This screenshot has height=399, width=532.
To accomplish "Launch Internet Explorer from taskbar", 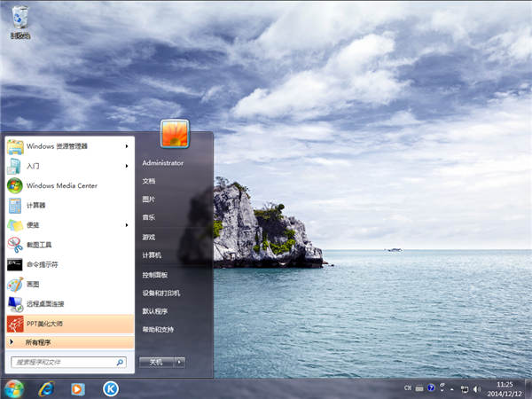I will click(46, 389).
